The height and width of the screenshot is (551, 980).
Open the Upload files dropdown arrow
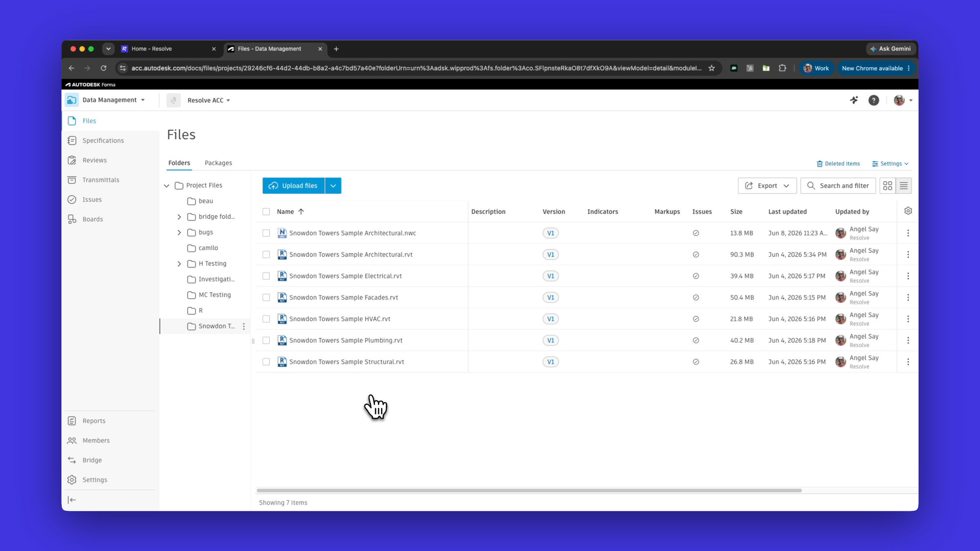(x=333, y=186)
